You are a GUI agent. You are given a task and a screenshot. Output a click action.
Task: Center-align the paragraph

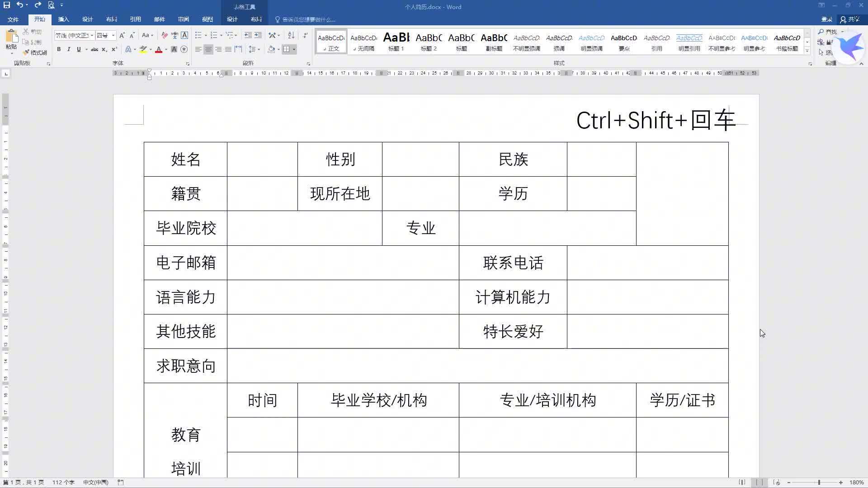coord(208,50)
